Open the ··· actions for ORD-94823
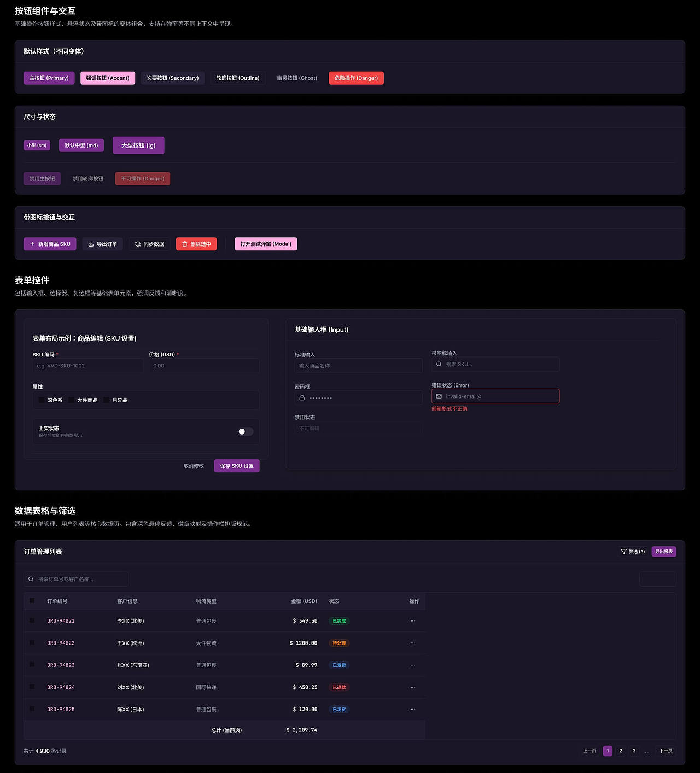This screenshot has width=700, height=773. pos(413,665)
